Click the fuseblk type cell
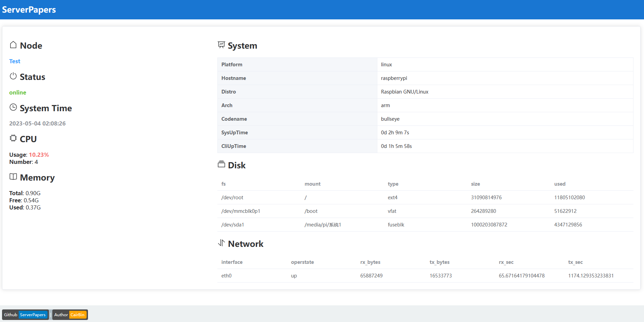644x322 pixels. click(x=396, y=225)
